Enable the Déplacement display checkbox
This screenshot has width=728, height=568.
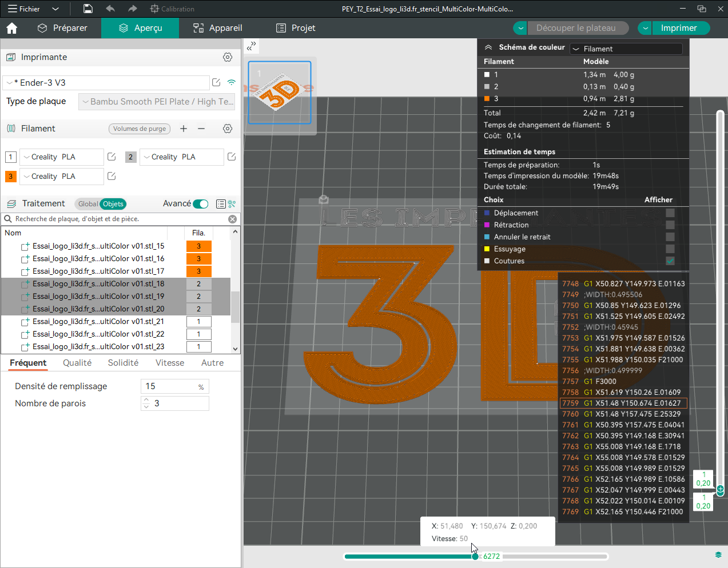(670, 213)
